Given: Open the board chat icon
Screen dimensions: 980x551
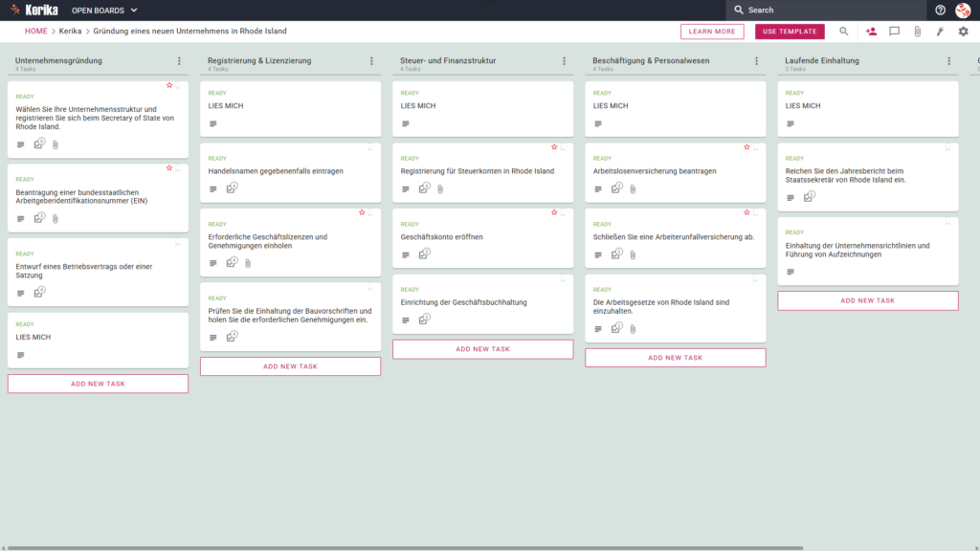Looking at the screenshot, I should (x=895, y=32).
